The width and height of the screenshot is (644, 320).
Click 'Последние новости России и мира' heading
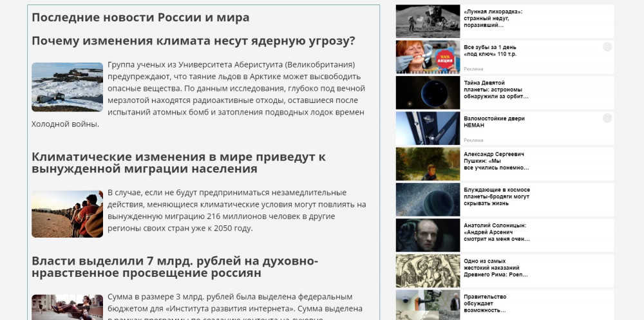[140, 17]
